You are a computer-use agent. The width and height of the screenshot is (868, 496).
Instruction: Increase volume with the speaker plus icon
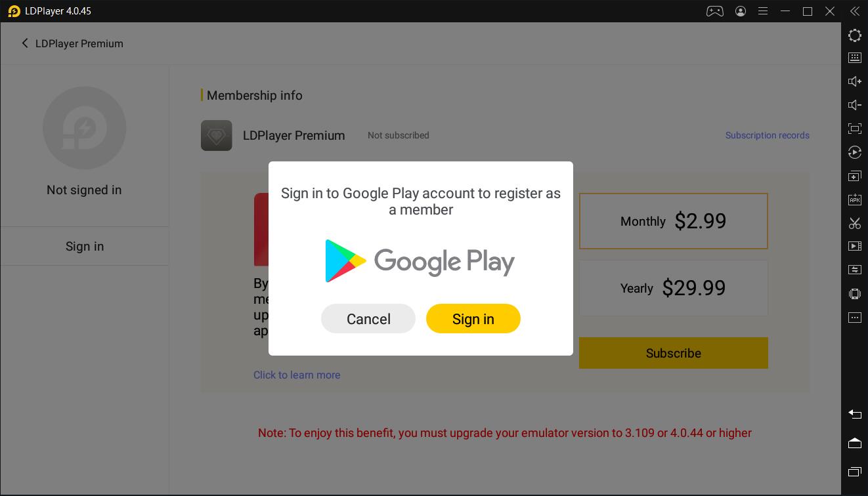coord(854,81)
